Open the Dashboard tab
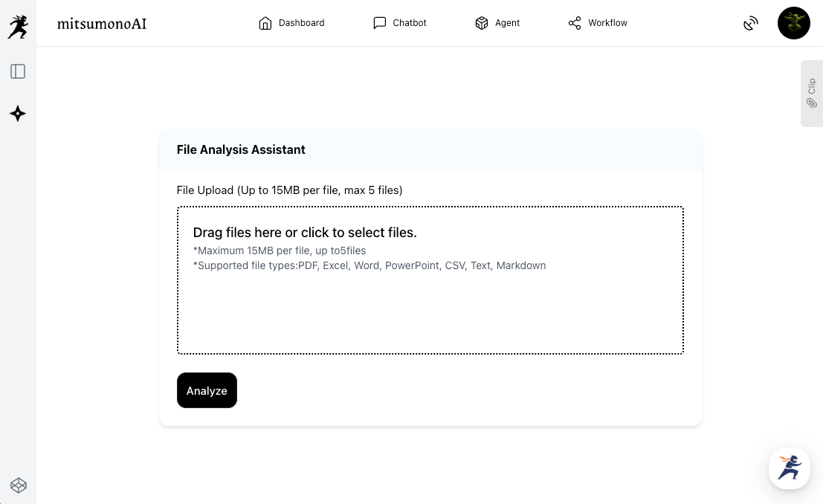Screen dimensions: 823x504 pos(301,23)
